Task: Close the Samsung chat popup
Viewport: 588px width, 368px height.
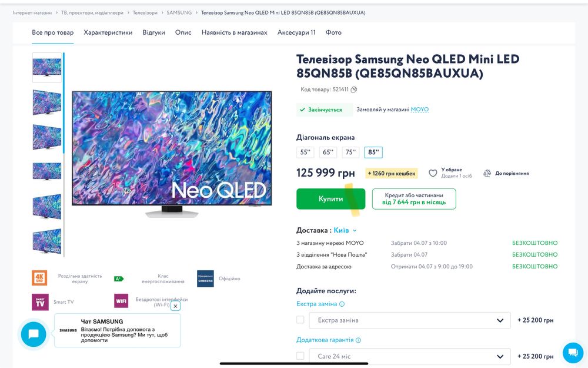Action: (x=175, y=306)
